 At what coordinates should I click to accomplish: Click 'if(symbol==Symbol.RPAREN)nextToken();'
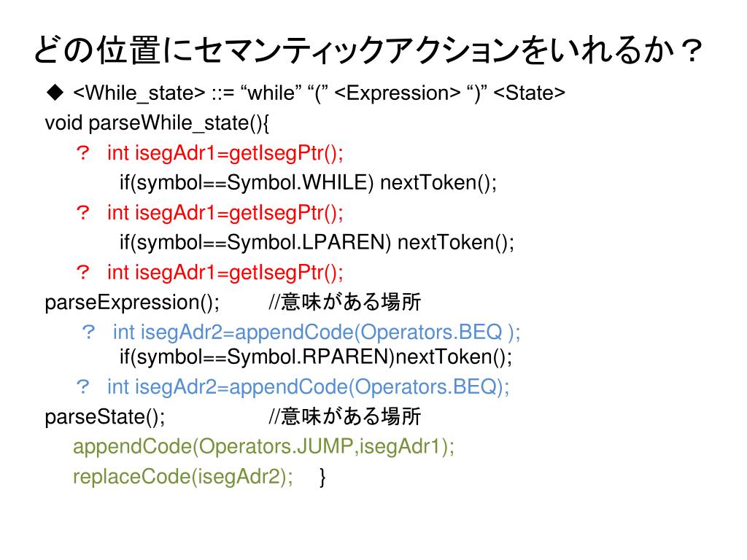pos(316,357)
